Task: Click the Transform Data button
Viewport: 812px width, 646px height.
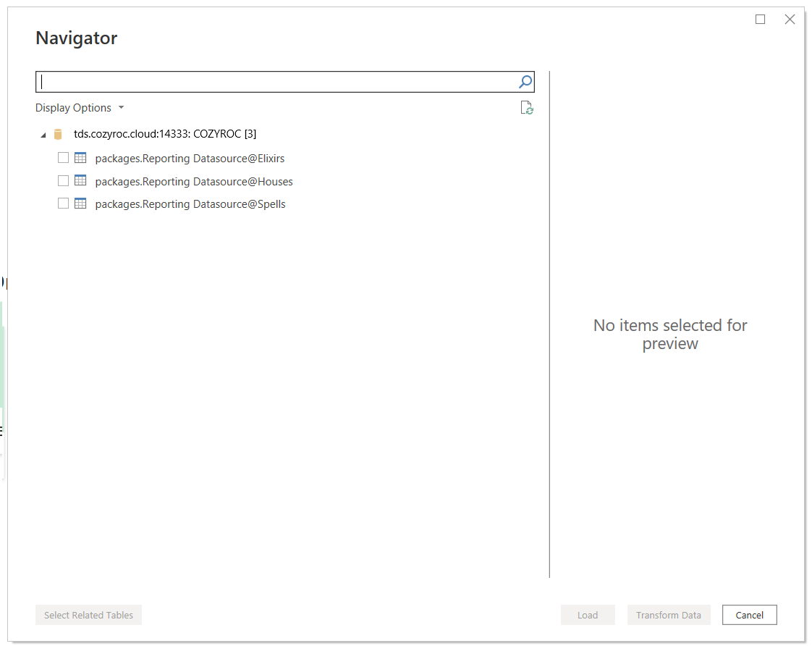Action: click(668, 615)
